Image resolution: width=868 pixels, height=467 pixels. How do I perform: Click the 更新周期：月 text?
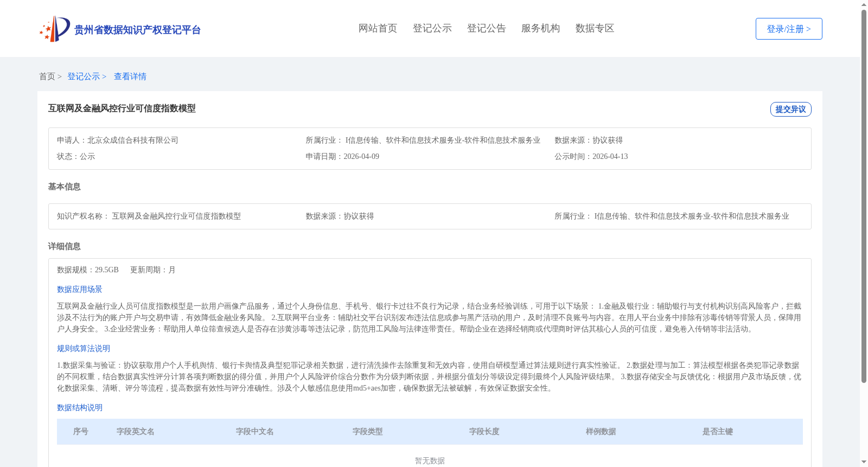tap(153, 270)
